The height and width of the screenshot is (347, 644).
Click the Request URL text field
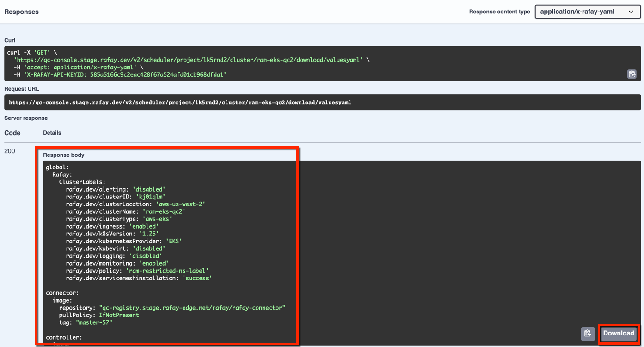[x=323, y=102]
